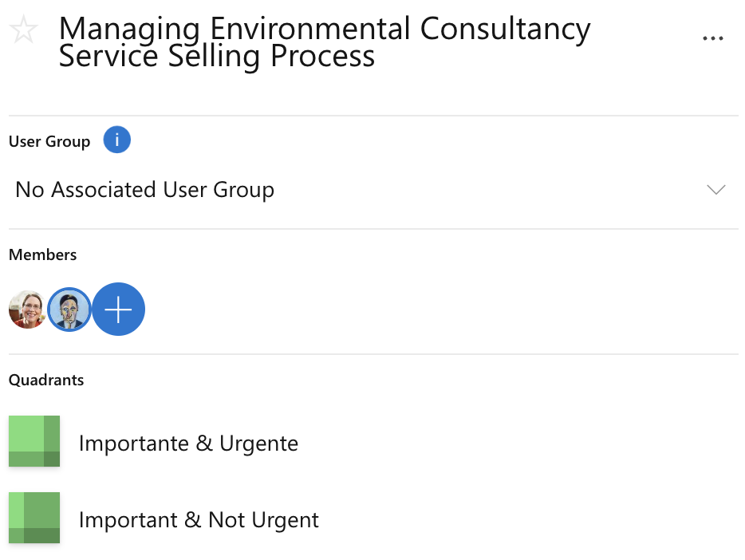Click the User Group info icon
This screenshot has width=745, height=560.
[117, 140]
